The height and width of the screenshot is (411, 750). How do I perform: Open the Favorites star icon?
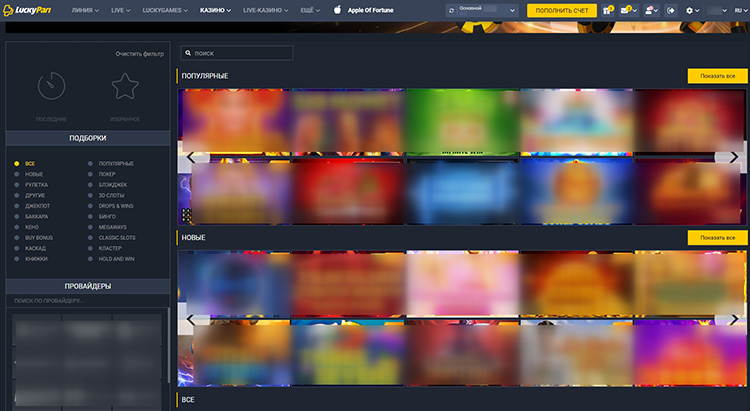coord(125,89)
